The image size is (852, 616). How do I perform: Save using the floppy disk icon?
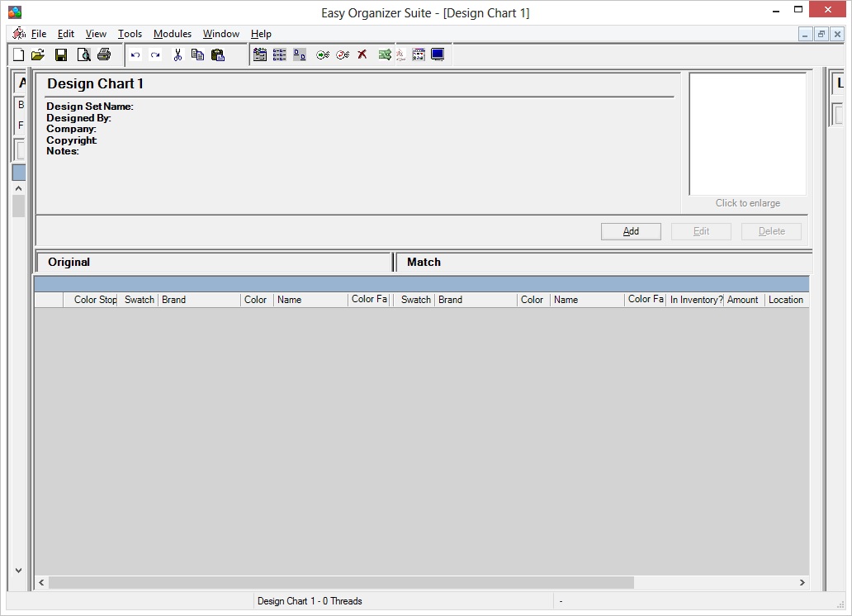(61, 55)
